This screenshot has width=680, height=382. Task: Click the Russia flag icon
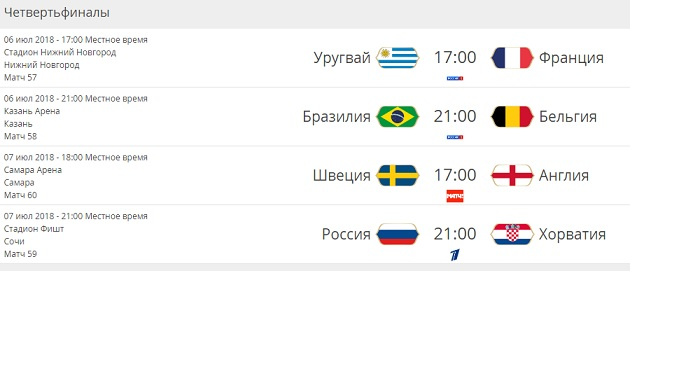click(397, 234)
